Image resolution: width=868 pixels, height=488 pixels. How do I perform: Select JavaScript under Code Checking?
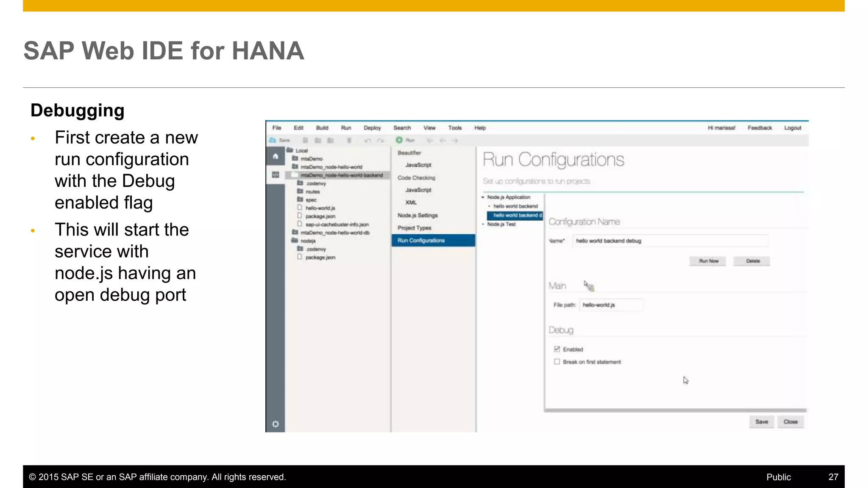pyautogui.click(x=418, y=190)
